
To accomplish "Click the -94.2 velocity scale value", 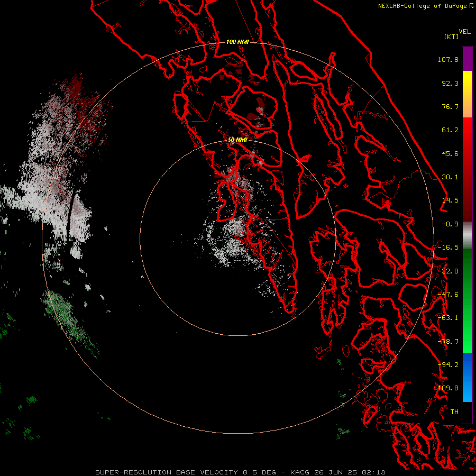I will pyautogui.click(x=448, y=365).
